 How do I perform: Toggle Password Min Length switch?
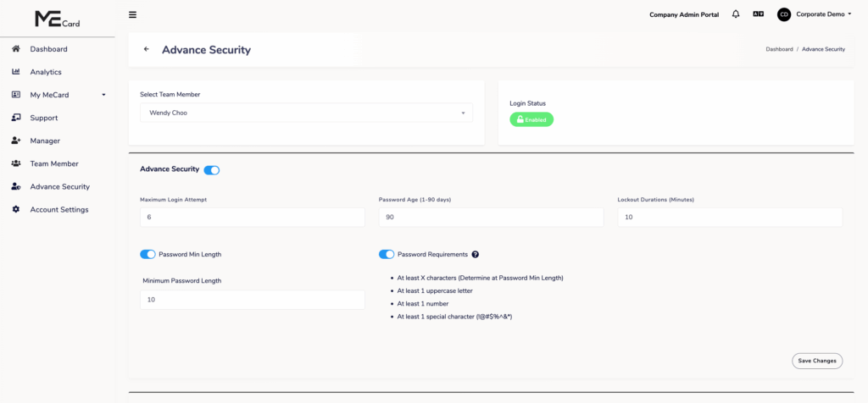tap(148, 254)
